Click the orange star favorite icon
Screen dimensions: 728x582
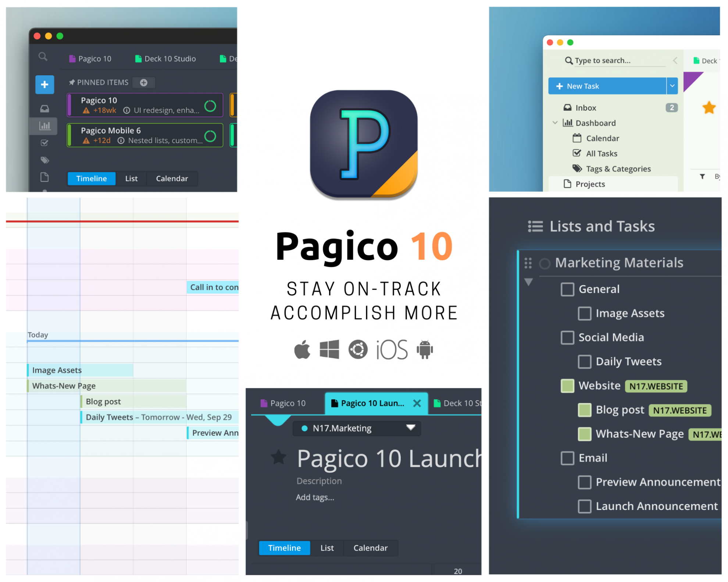[709, 108]
